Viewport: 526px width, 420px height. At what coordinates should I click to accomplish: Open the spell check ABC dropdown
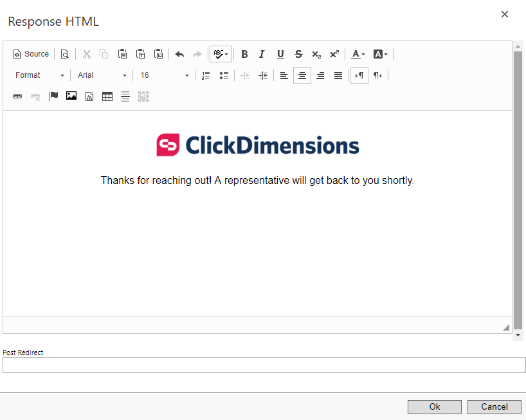(x=221, y=54)
